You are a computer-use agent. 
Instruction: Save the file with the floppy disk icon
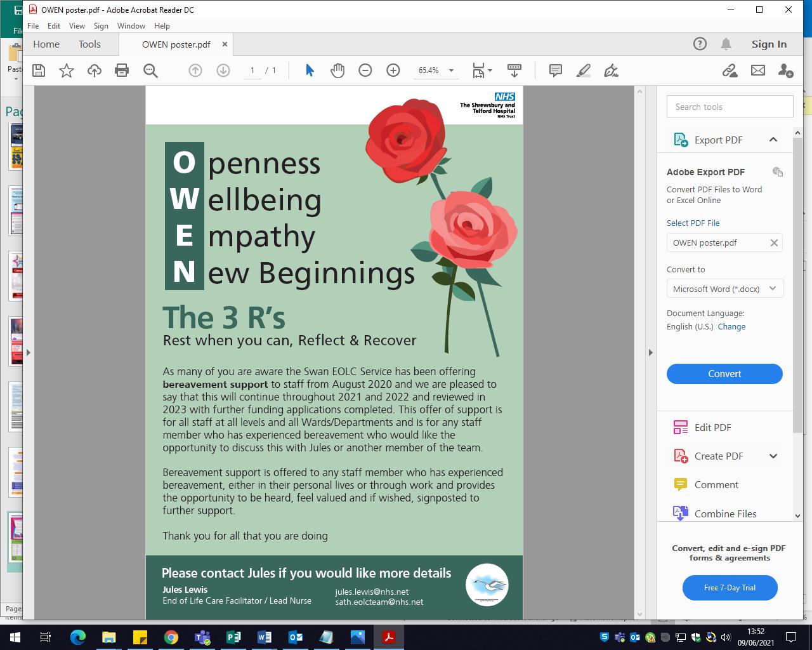[39, 70]
